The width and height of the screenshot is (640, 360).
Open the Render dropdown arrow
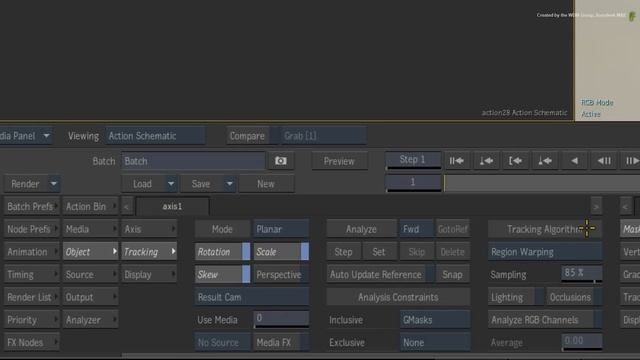tap(54, 184)
